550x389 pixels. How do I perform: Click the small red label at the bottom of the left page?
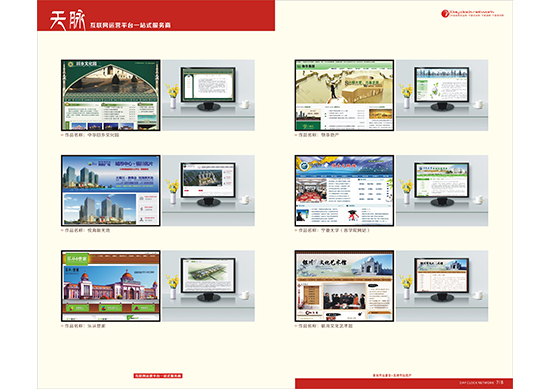[158, 376]
